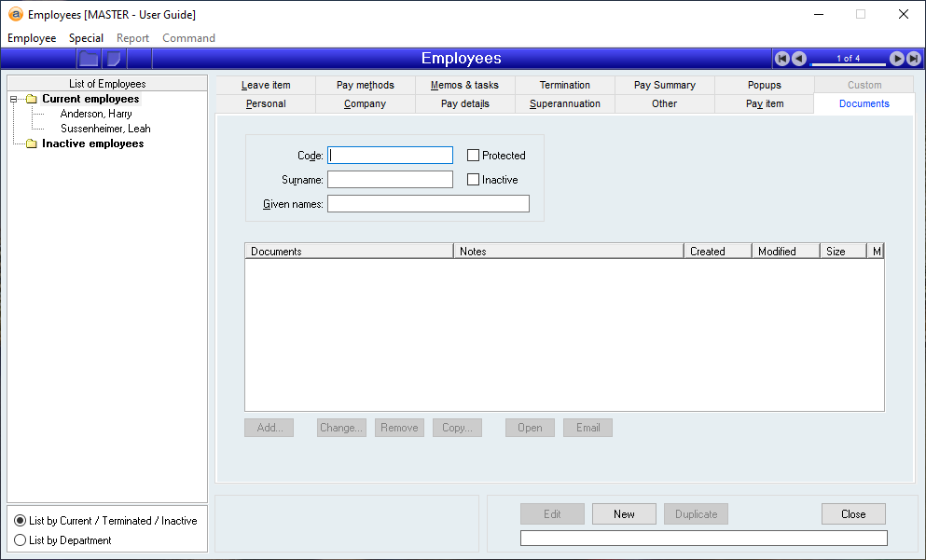
Task: Select List by Department radio option
Action: coord(21,540)
